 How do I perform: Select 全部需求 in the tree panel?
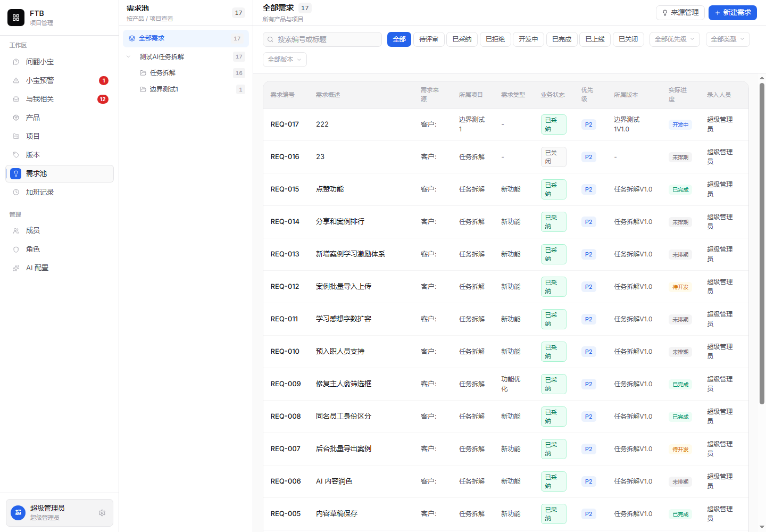[186, 38]
